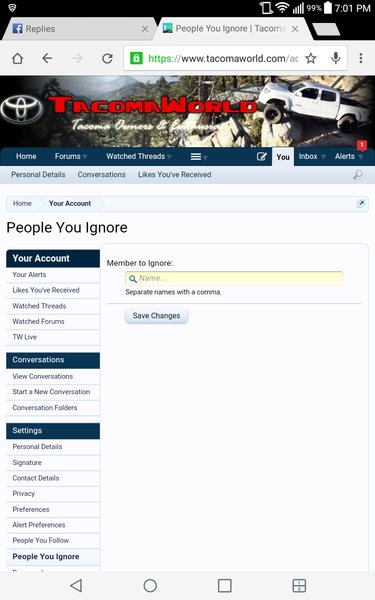Click the Conversations sidebar header
Viewport: 375px width, 600px height.
click(53, 360)
